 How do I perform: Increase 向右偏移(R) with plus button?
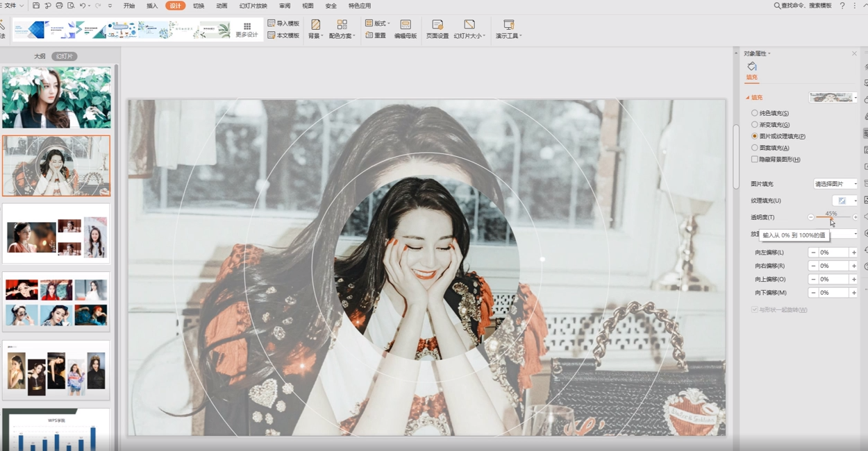tap(854, 266)
